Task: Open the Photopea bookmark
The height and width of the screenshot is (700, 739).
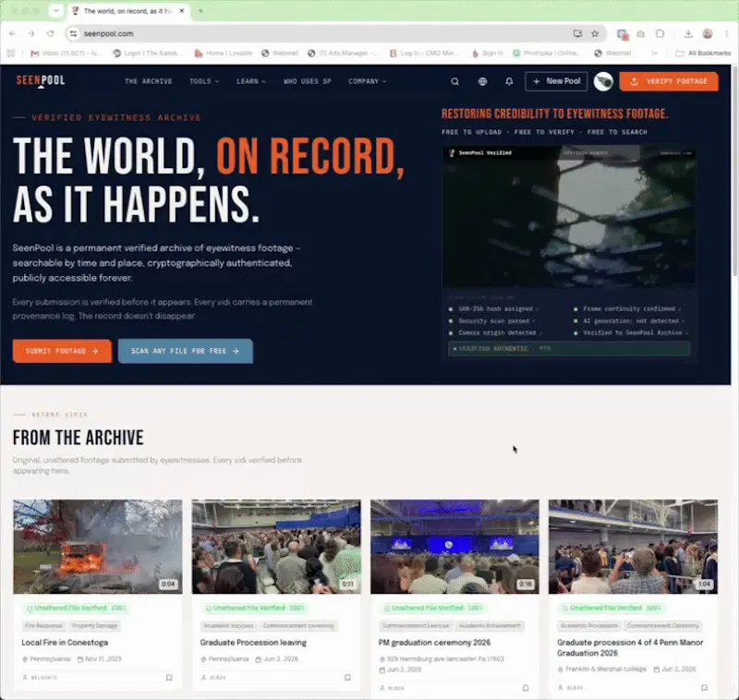Action: 547,54
